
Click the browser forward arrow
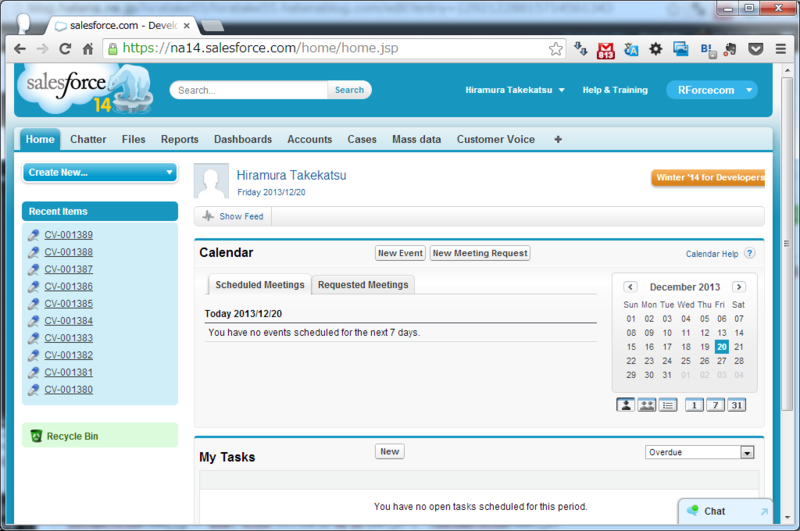(x=42, y=49)
